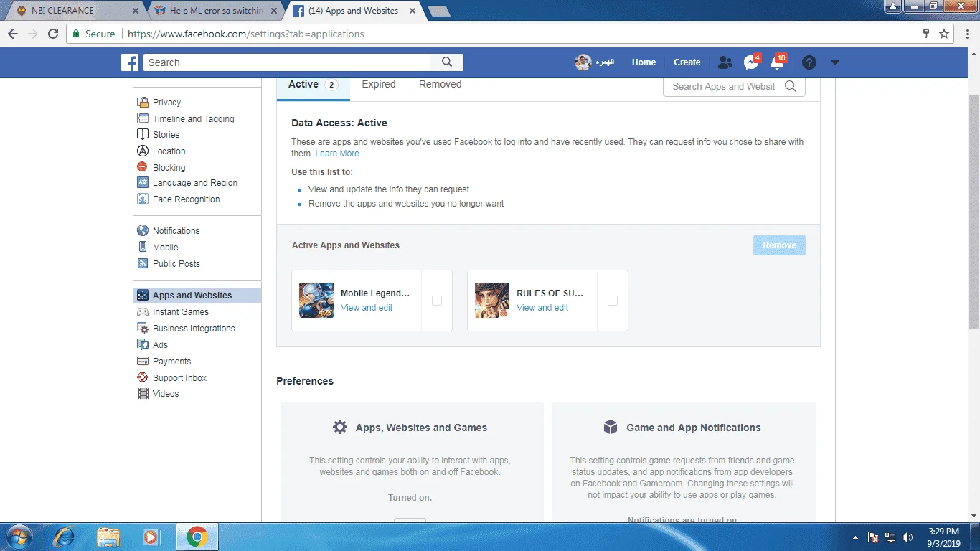This screenshot has height=551, width=980.
Task: Click the browser address bar URL
Action: (x=245, y=34)
